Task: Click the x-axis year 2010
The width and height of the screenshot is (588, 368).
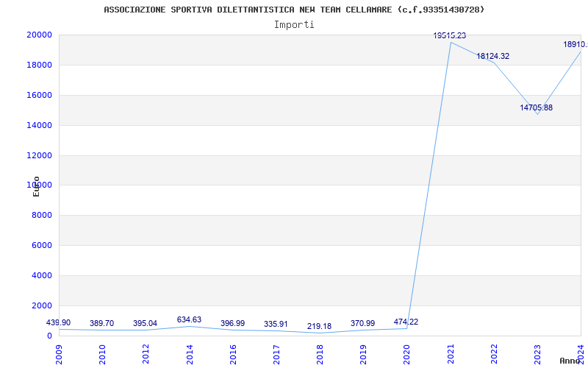Action: pyautogui.click(x=103, y=354)
